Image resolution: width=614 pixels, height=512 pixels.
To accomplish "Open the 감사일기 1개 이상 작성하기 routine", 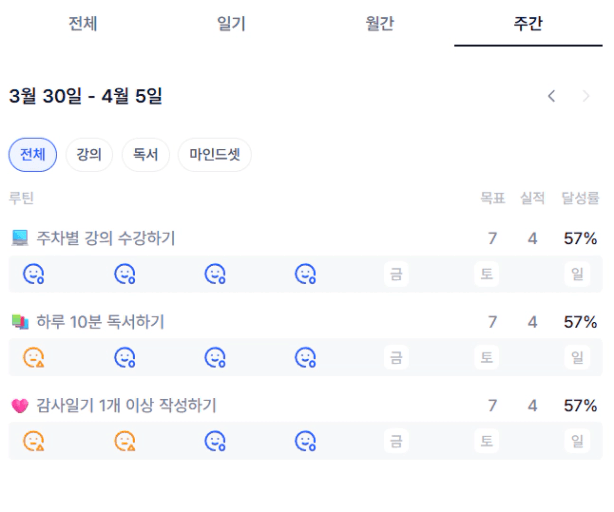I will (x=126, y=406).
